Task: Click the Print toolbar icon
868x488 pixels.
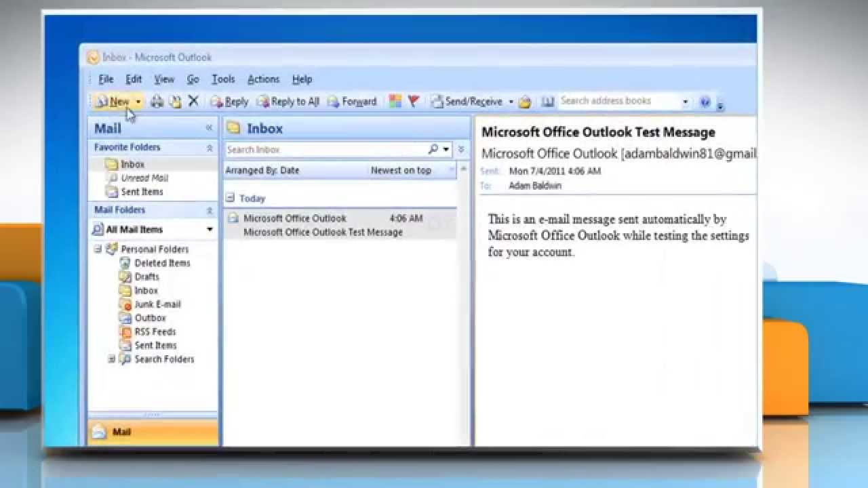Action: tap(157, 102)
